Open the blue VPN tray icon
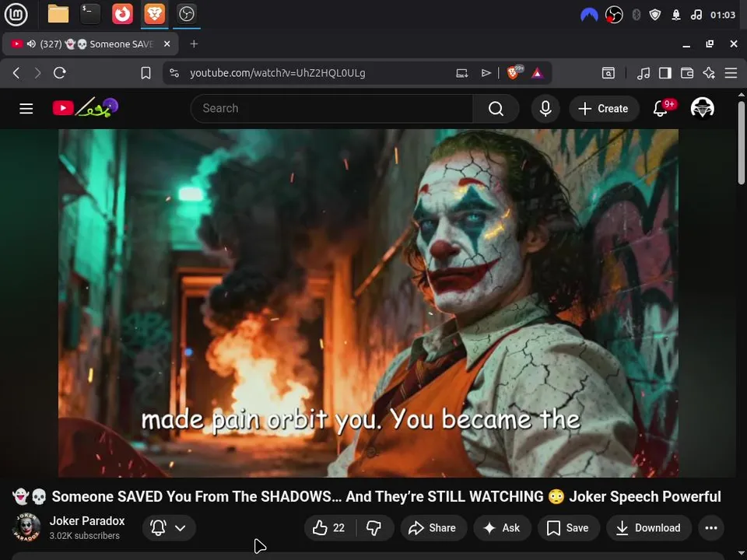747x560 pixels. 589,16
